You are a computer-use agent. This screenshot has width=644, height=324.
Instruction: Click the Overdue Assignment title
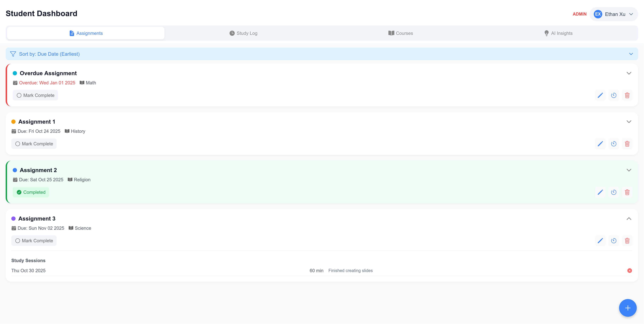point(48,73)
